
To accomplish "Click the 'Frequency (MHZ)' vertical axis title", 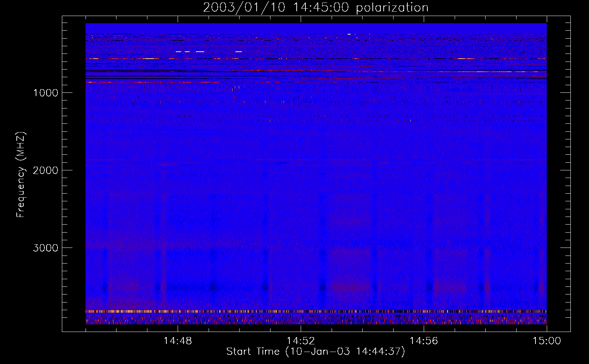I will click(x=21, y=175).
